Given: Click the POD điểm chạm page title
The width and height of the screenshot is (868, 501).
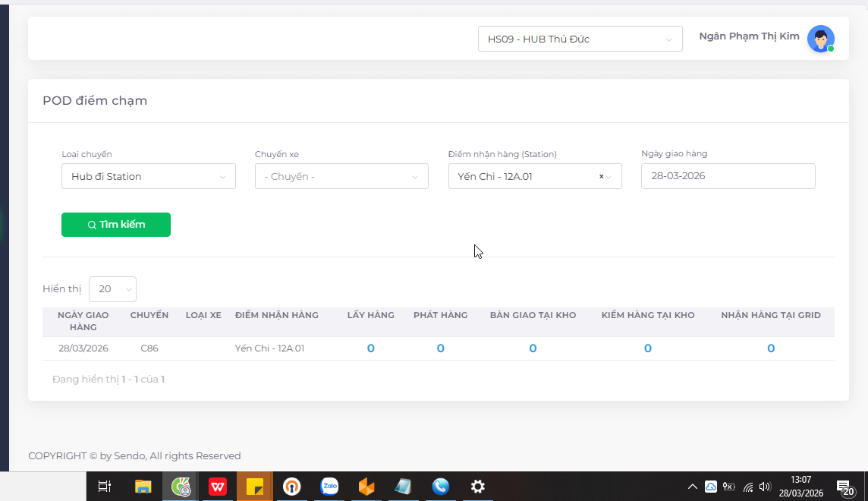Looking at the screenshot, I should coord(95,101).
